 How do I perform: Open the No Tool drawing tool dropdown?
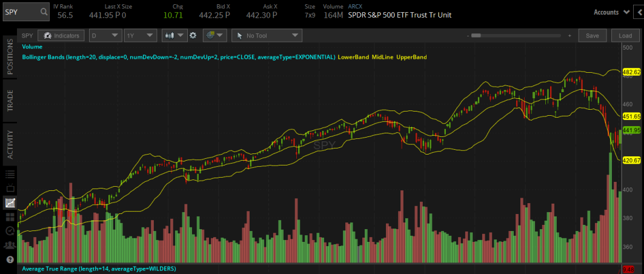click(x=267, y=36)
